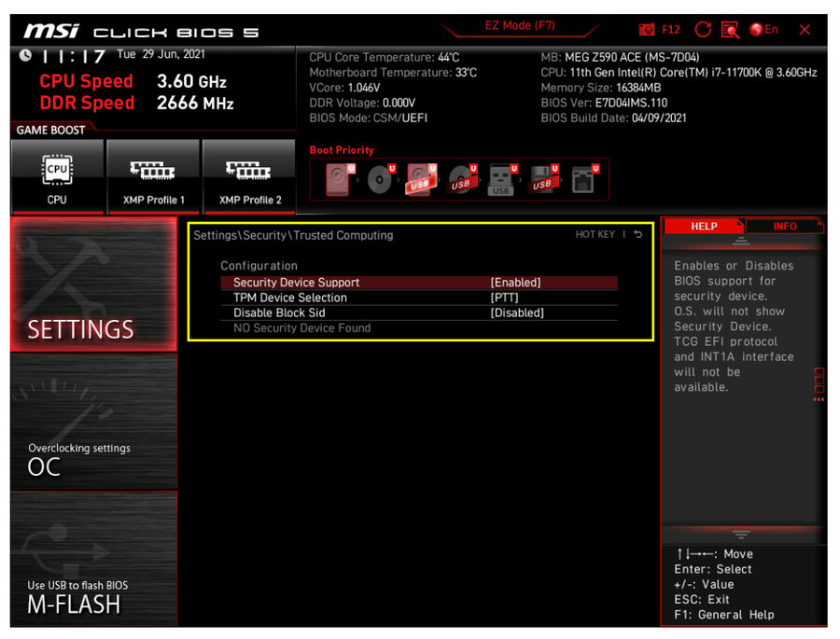Select the TPM Device Selection row label

tap(290, 298)
